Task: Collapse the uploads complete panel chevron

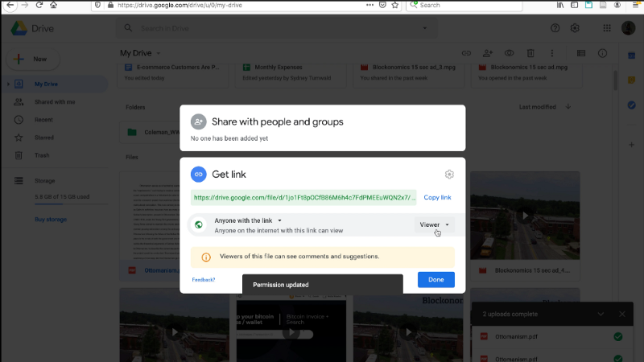Action: (601, 314)
